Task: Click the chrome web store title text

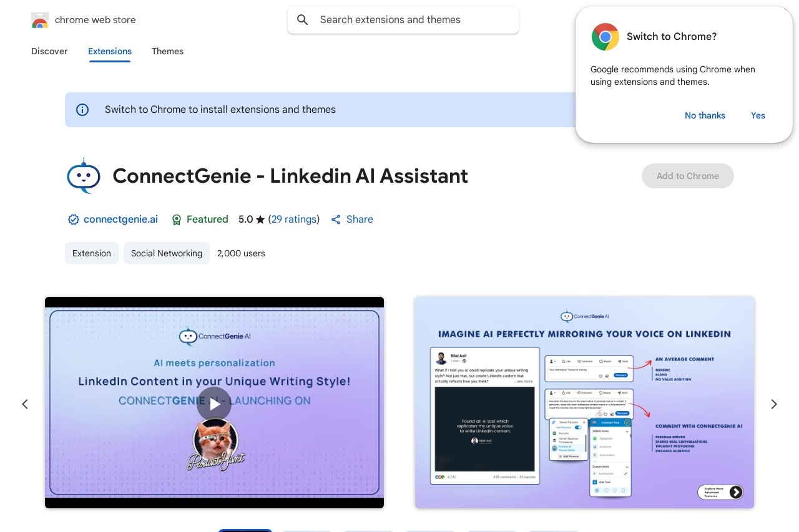Action: pos(96,20)
